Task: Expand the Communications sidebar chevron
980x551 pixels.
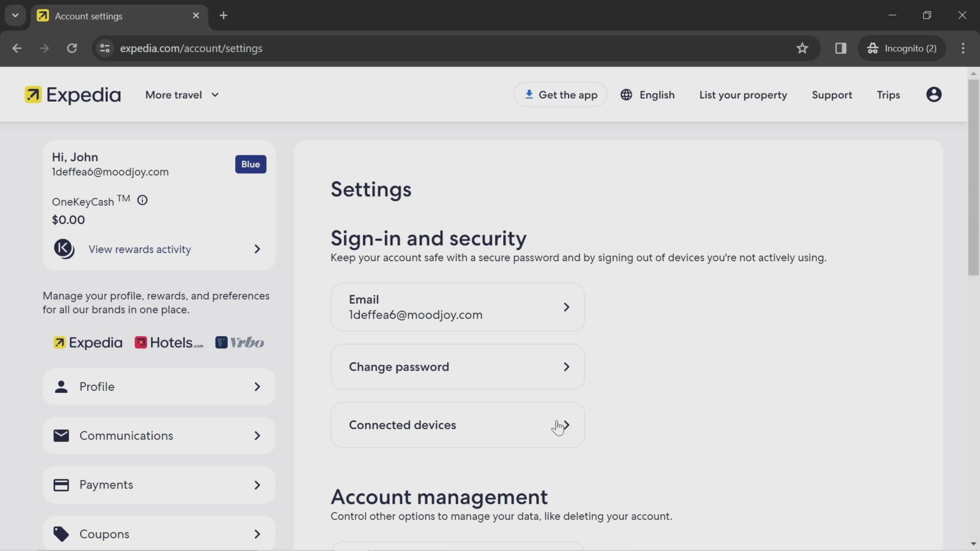Action: (257, 436)
